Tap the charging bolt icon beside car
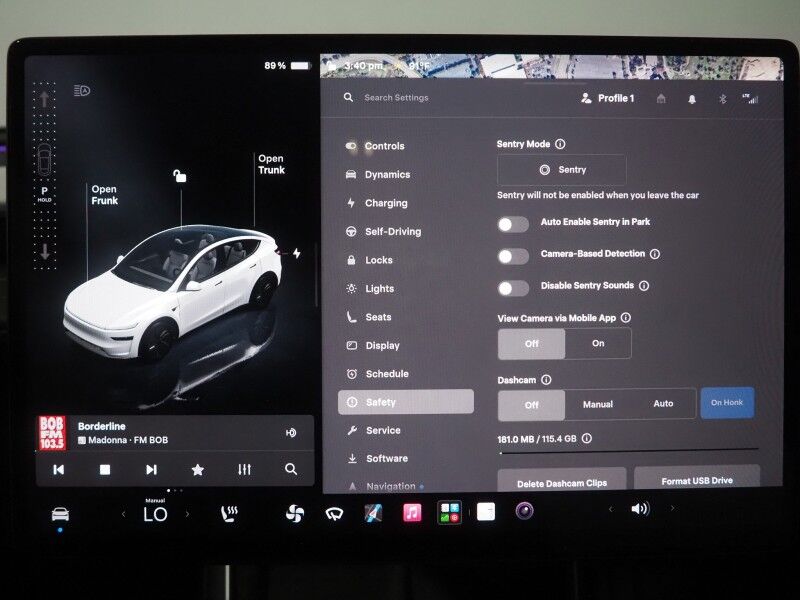 click(x=297, y=253)
